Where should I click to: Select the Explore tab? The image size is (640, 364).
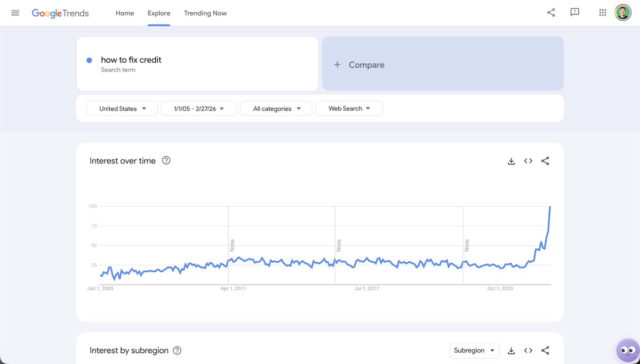tap(159, 13)
